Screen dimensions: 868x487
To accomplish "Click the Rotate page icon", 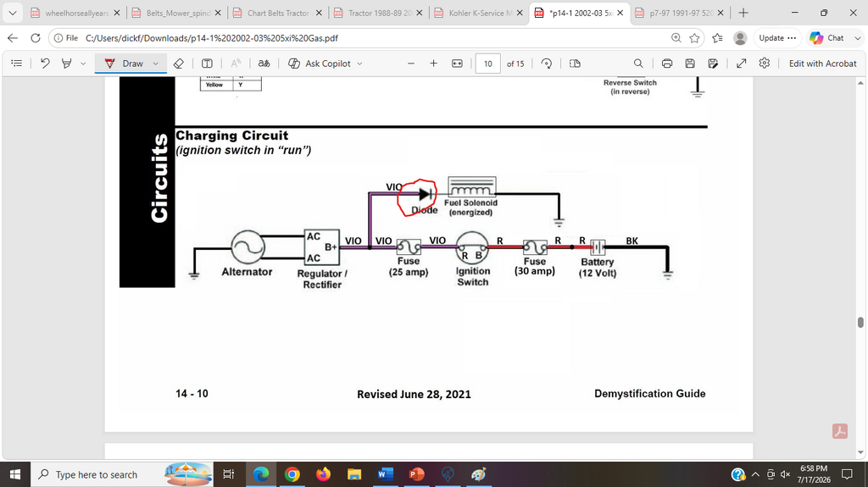I will coord(547,64).
